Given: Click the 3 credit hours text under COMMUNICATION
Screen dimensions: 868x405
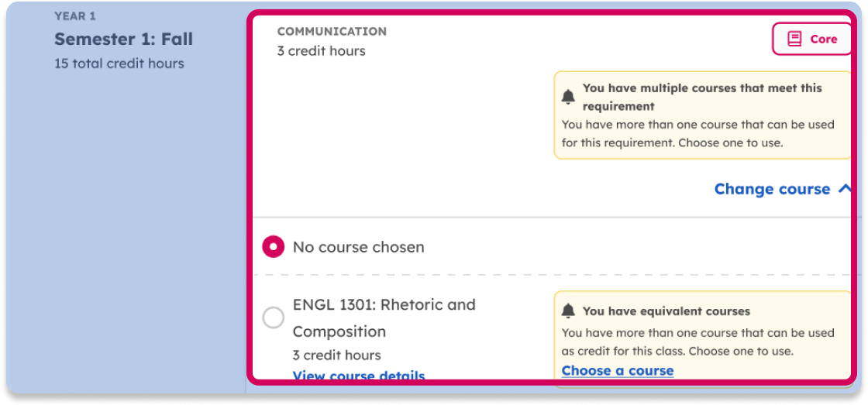Looking at the screenshot, I should click(321, 51).
